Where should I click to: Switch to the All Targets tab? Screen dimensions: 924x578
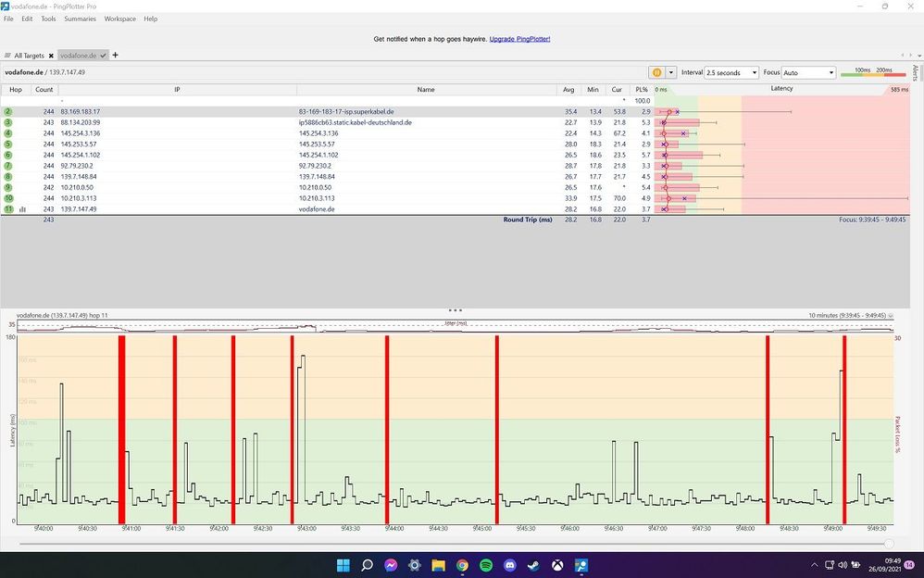click(x=29, y=56)
